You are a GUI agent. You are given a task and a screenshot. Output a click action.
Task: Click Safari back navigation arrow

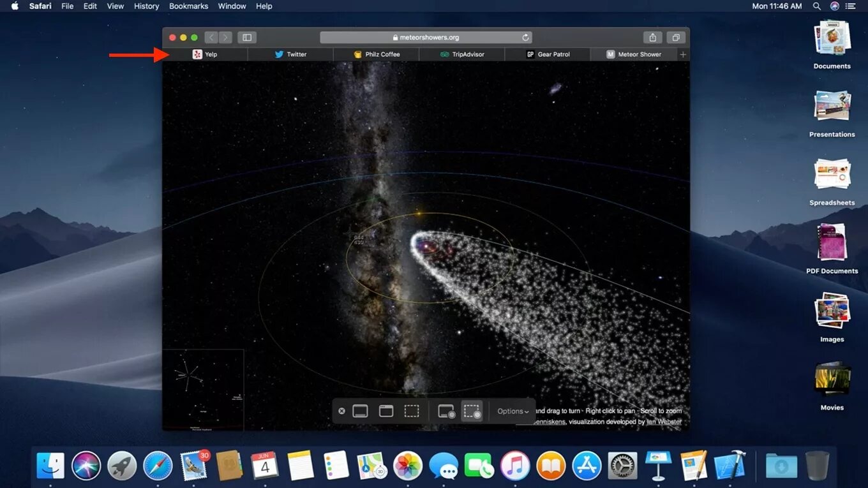point(211,37)
